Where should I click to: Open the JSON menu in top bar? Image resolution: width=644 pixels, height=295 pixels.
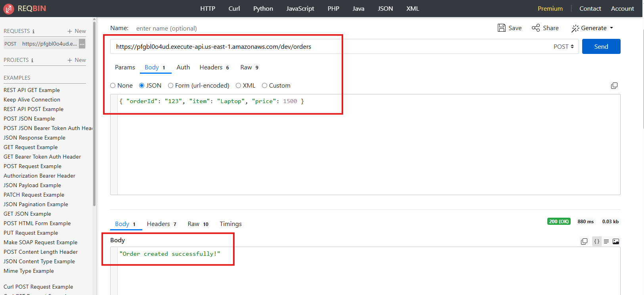[x=385, y=9]
